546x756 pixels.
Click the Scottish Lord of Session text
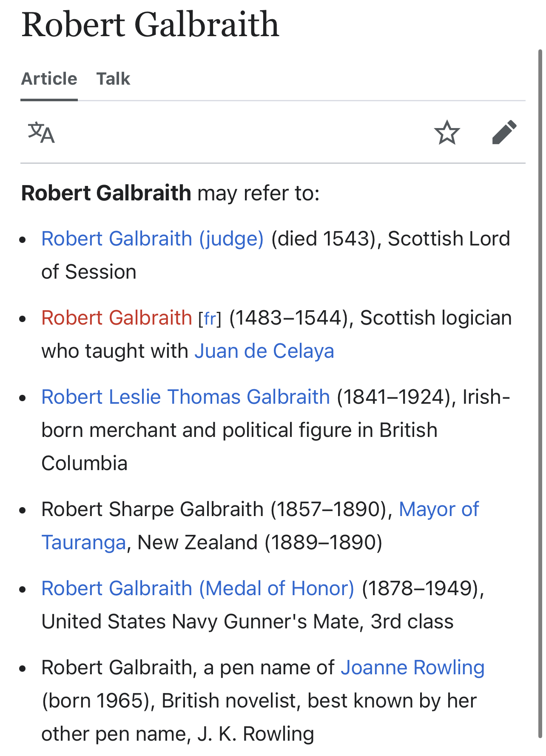(x=276, y=255)
